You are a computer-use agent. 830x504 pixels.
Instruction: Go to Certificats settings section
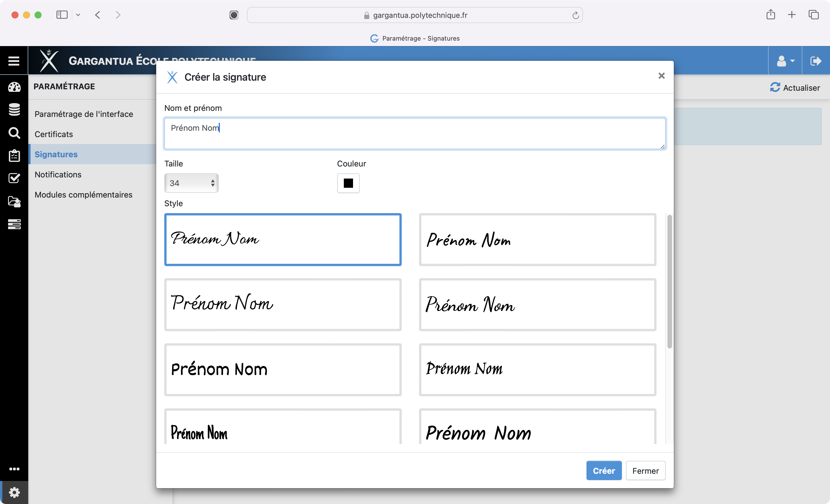pos(54,134)
